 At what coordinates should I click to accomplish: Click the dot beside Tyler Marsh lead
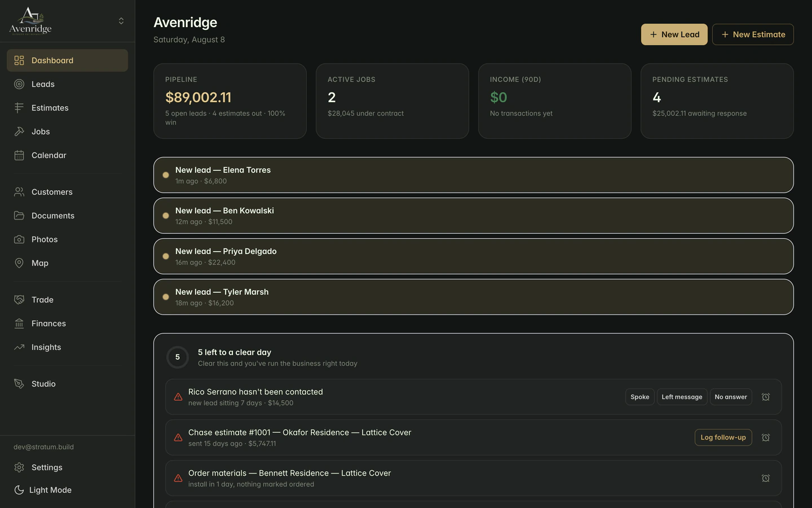(166, 297)
